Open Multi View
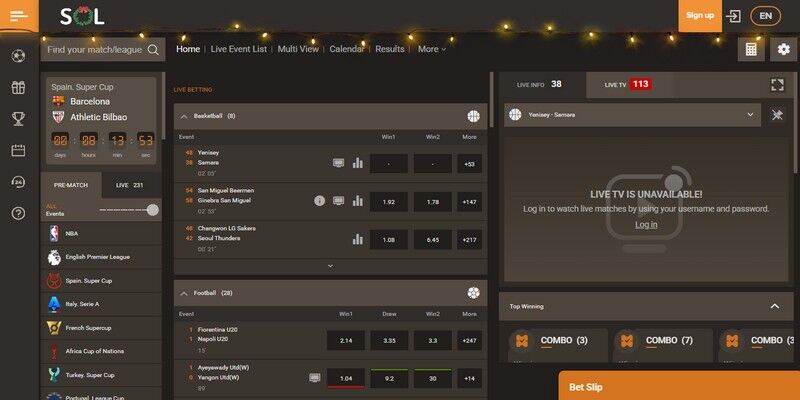This screenshot has width=800, height=400. [298, 49]
